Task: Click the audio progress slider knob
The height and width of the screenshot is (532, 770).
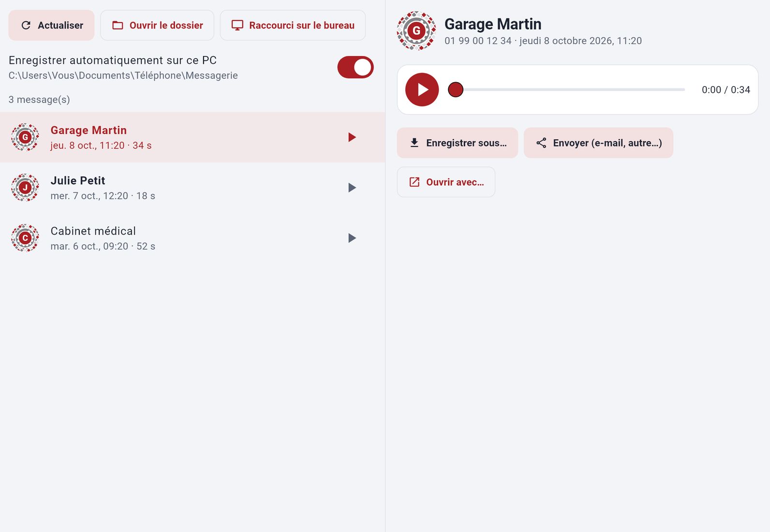Action: point(456,89)
